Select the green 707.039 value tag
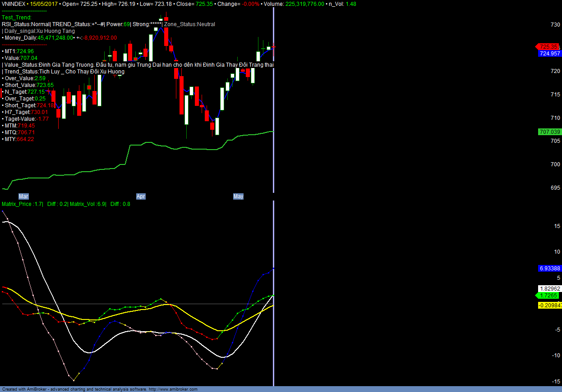This screenshot has height=392, width=562. coord(549,132)
